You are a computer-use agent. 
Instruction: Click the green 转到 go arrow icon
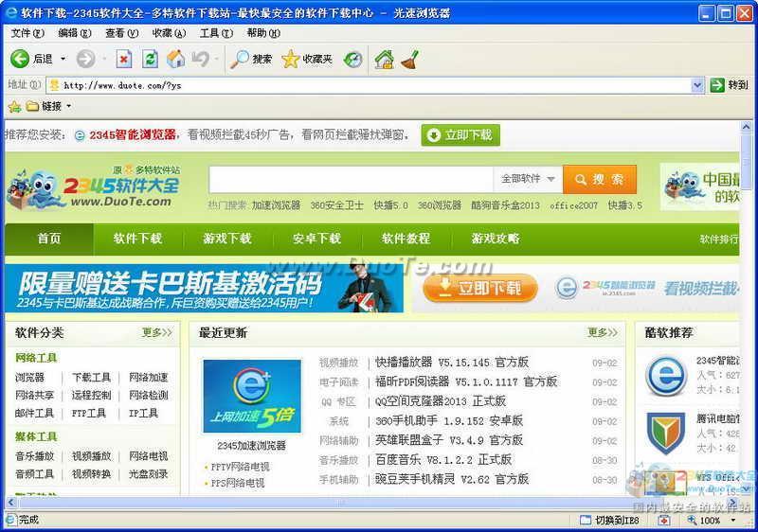coord(717,85)
